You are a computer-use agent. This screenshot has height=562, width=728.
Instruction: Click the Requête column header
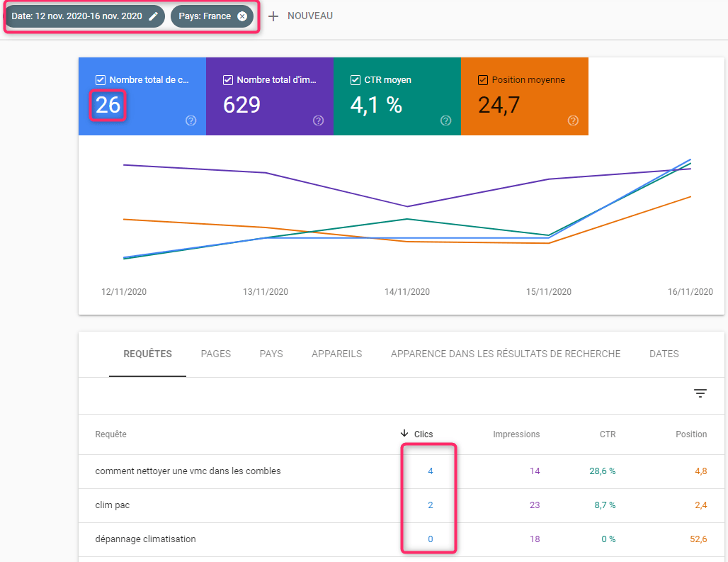(x=111, y=434)
